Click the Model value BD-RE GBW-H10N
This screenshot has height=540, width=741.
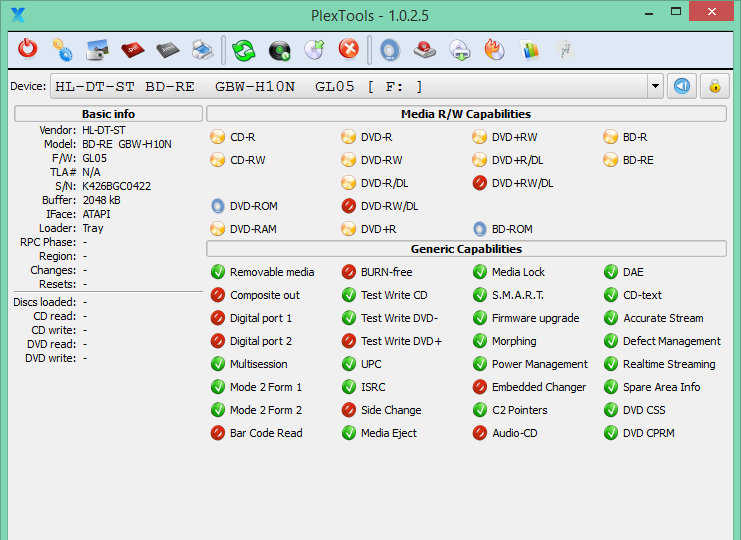coord(127,144)
